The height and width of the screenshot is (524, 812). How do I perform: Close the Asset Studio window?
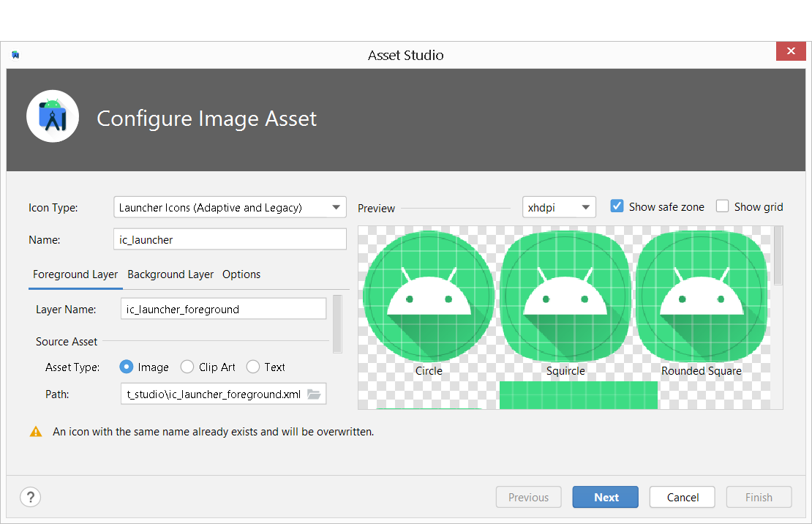791,50
